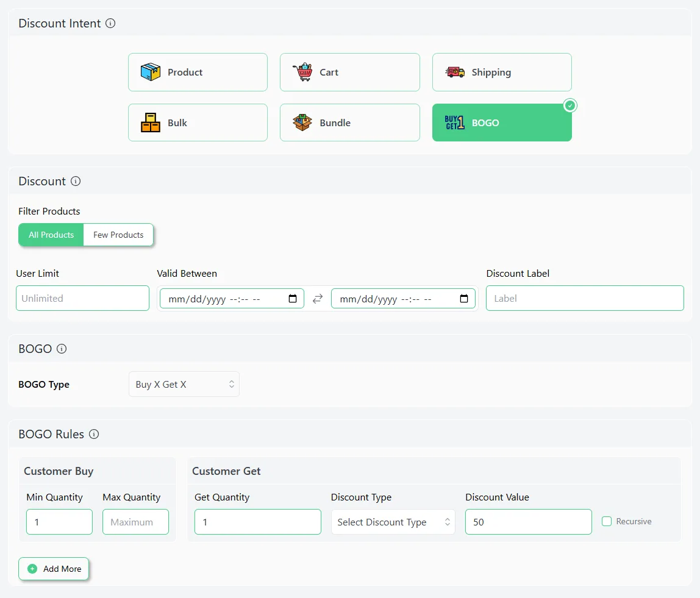Click the Add More button
The width and height of the screenshot is (700, 598).
54,569
